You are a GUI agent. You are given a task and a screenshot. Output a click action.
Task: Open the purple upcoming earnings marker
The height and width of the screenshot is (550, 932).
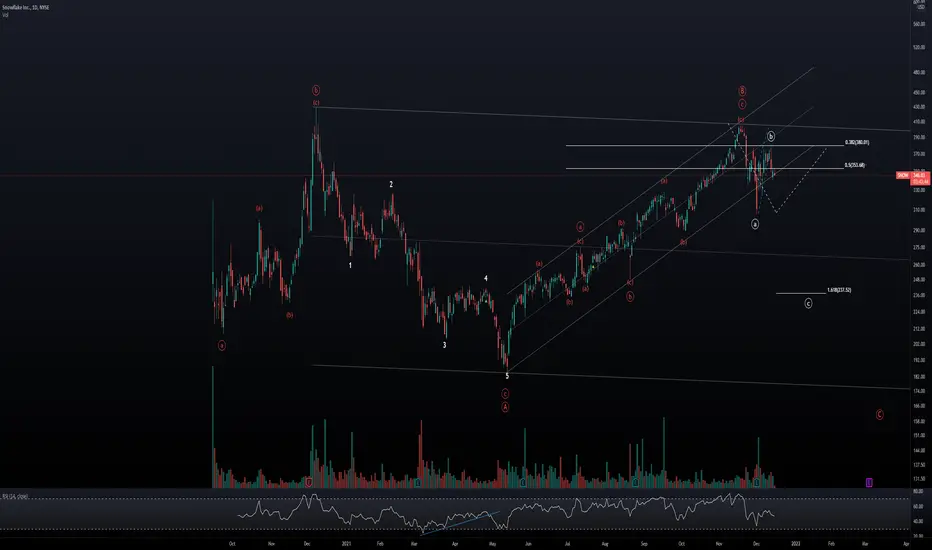[869, 482]
